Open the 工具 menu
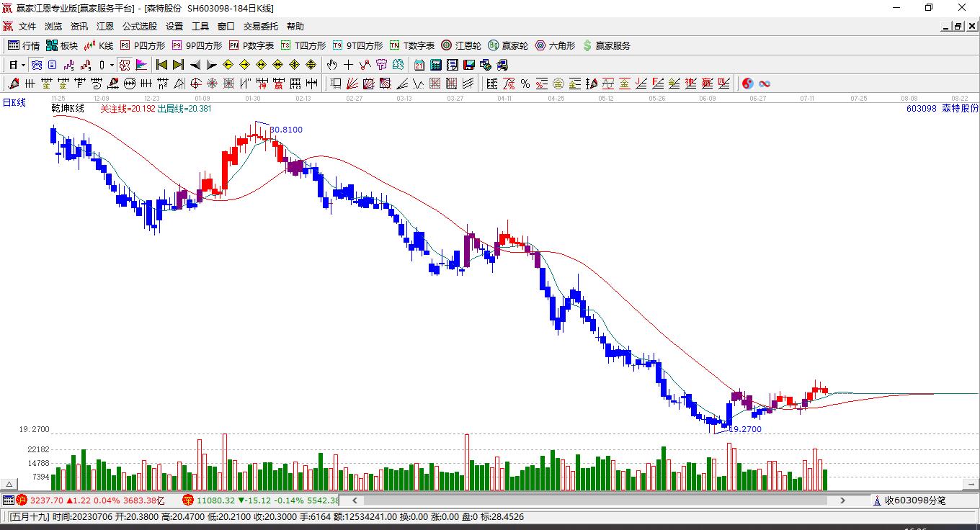Screen dimensions: 980x530 point(200,27)
